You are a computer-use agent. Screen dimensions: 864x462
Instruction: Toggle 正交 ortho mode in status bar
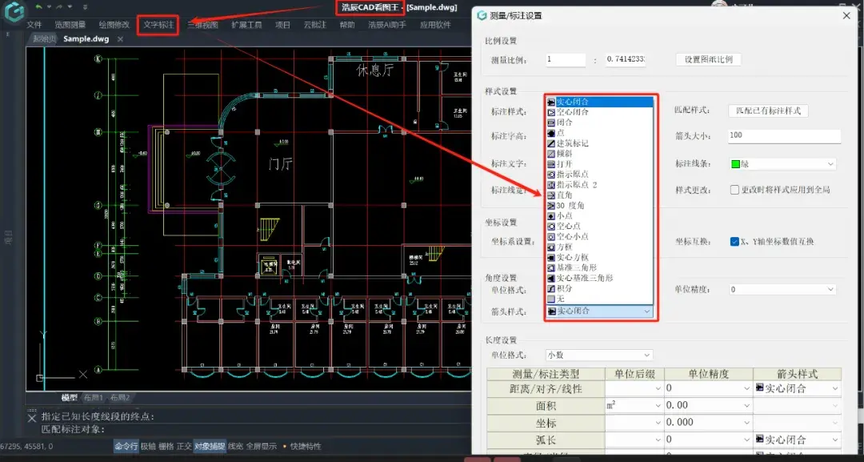pyautogui.click(x=184, y=446)
